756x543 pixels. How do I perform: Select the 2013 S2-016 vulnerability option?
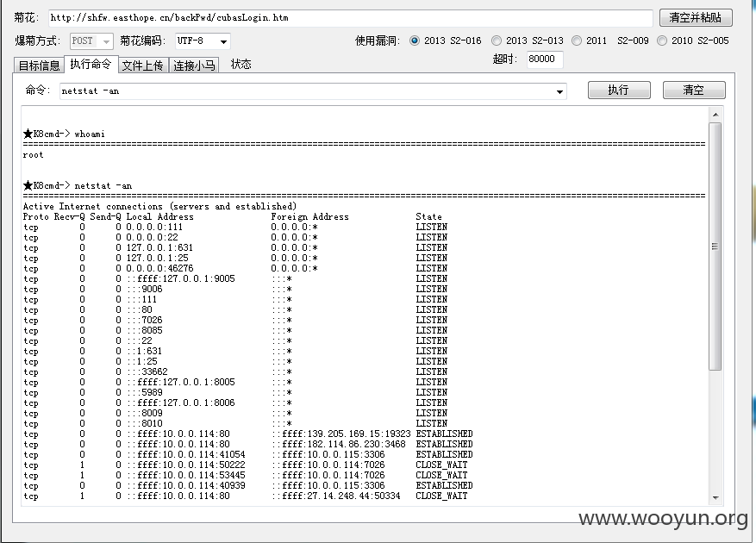tap(446, 41)
